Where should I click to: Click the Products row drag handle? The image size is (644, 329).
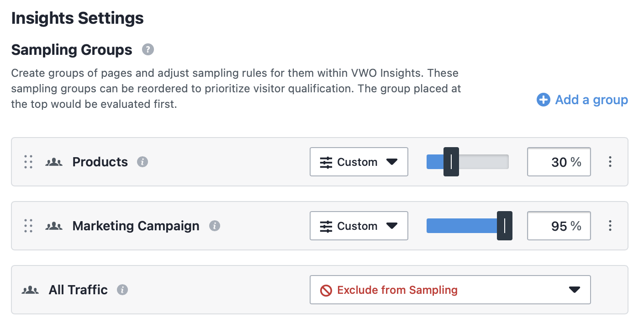[28, 162]
